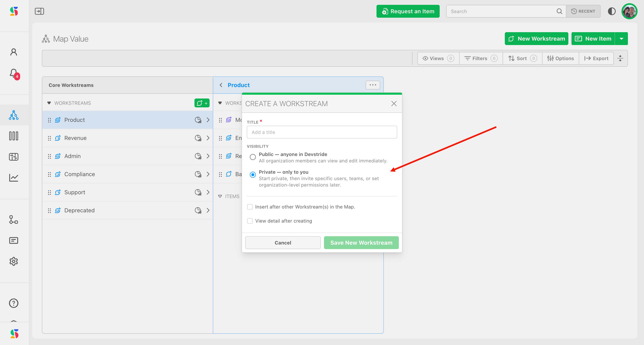Collapse the WORKSTREAMS section triangle
This screenshot has width=644, height=345.
pos(49,103)
